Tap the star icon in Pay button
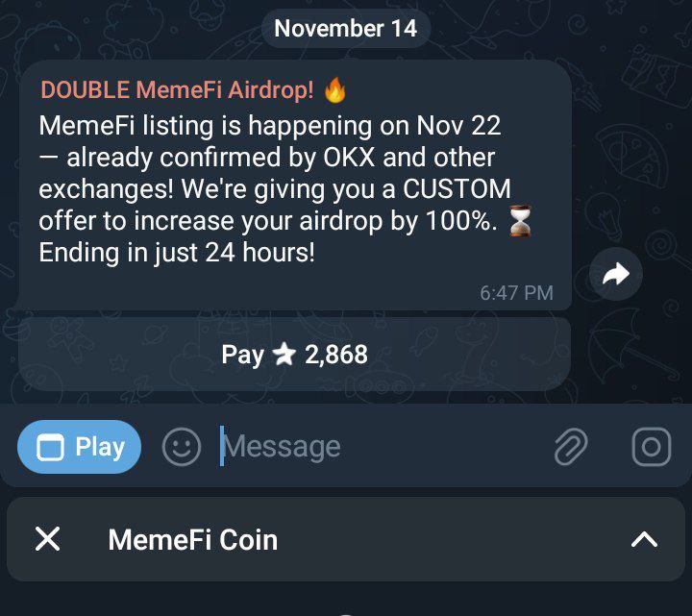 pyautogui.click(x=284, y=355)
